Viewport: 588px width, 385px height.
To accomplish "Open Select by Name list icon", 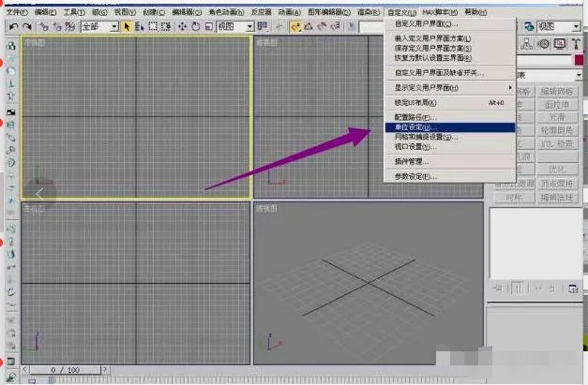I will point(140,26).
